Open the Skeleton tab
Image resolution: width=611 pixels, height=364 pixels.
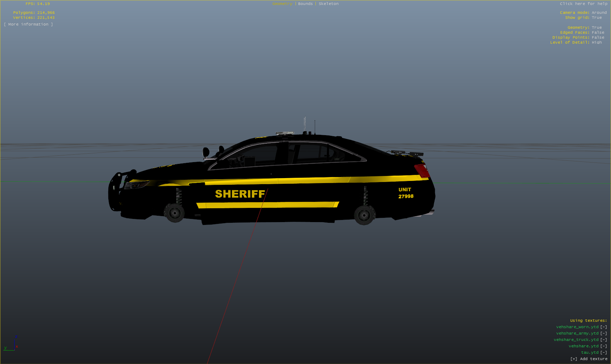(x=328, y=4)
